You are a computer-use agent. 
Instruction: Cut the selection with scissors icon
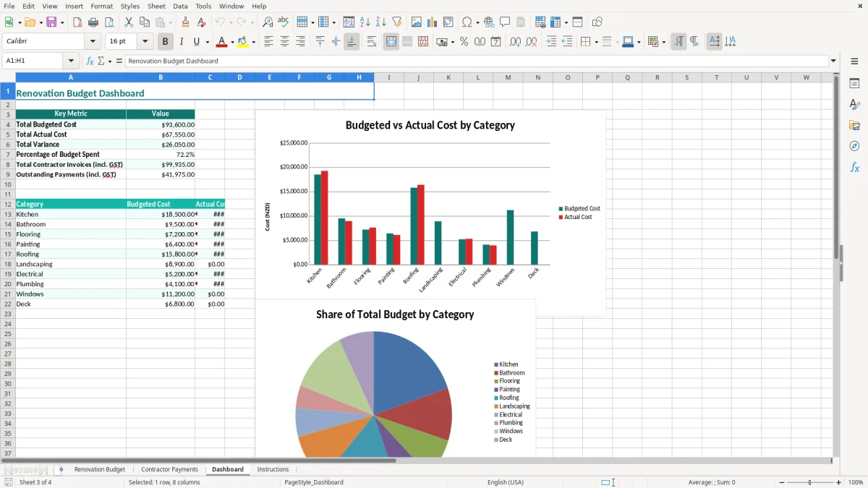pyautogui.click(x=129, y=22)
